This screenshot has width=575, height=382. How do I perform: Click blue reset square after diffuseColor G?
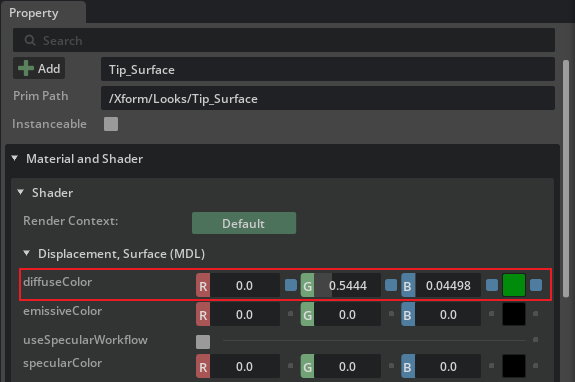click(391, 285)
